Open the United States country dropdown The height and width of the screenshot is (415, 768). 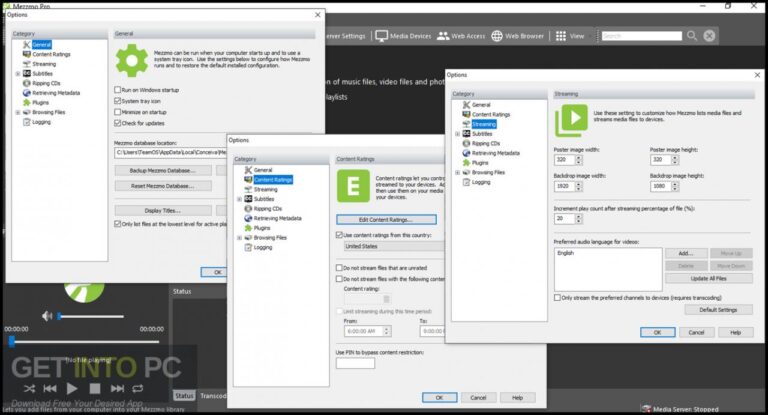[x=394, y=246]
